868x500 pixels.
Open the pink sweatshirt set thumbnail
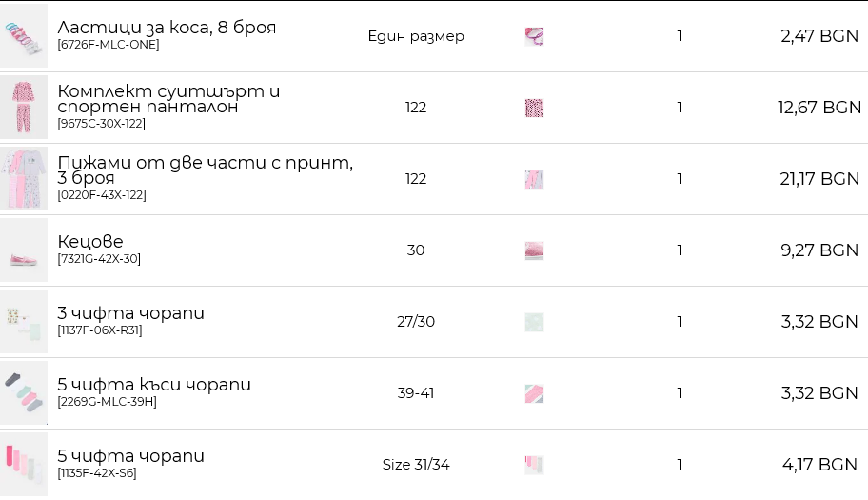(23, 108)
